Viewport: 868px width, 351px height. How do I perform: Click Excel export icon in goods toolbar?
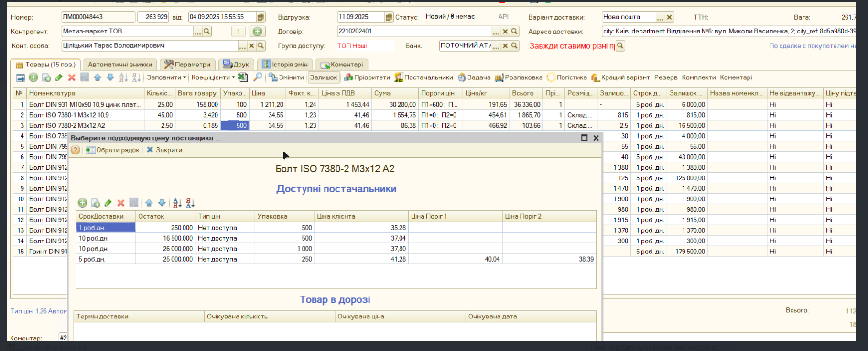click(x=242, y=77)
